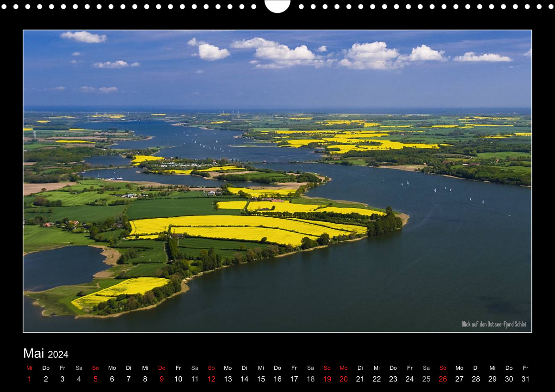Select day 23 in the calendar

[393, 379]
